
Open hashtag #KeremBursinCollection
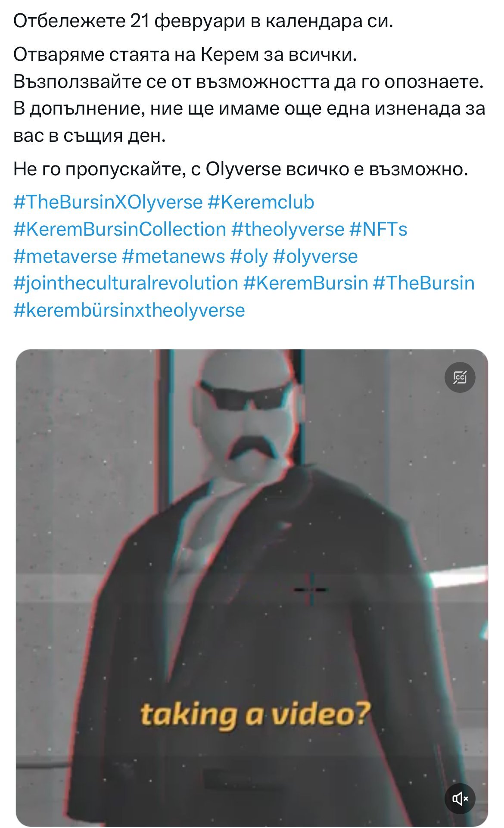point(120,229)
